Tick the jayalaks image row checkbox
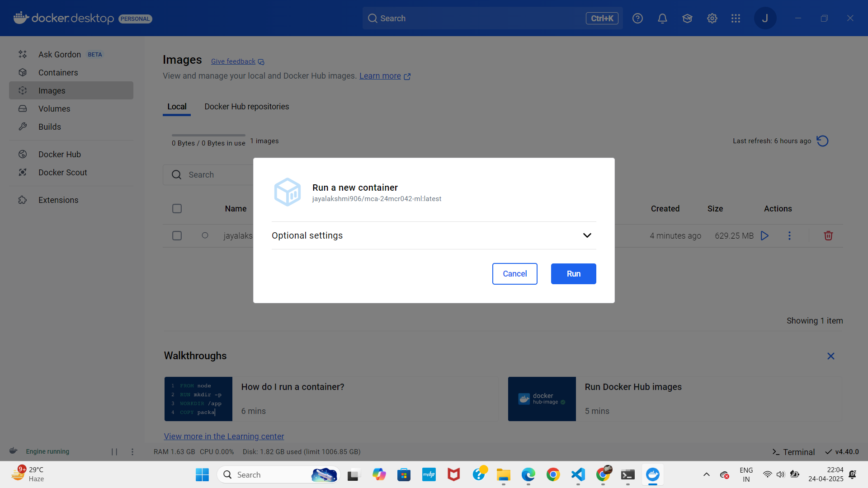 [177, 235]
